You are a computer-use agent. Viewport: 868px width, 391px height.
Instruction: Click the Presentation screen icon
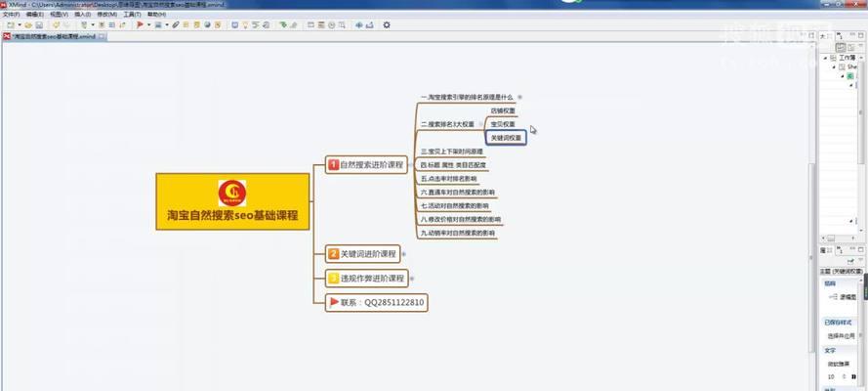coord(234,24)
